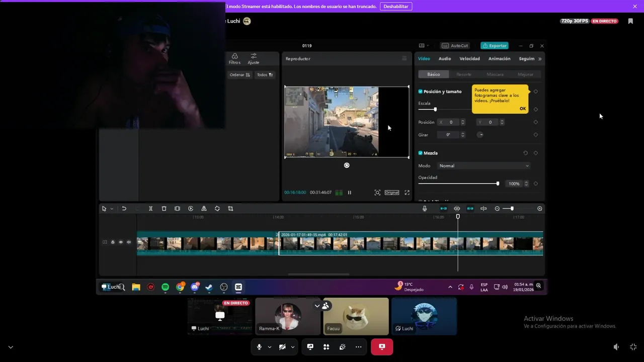
Task: Expand the microphone options arrow in Discord
Action: pos(270,347)
